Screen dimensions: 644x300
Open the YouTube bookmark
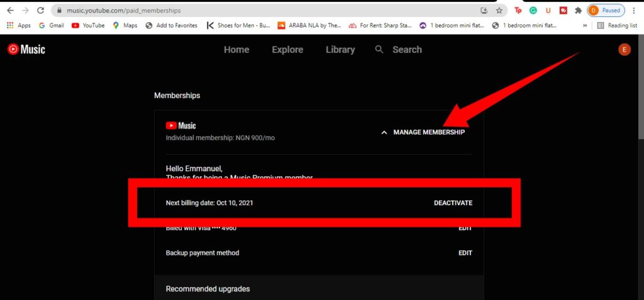[88, 26]
